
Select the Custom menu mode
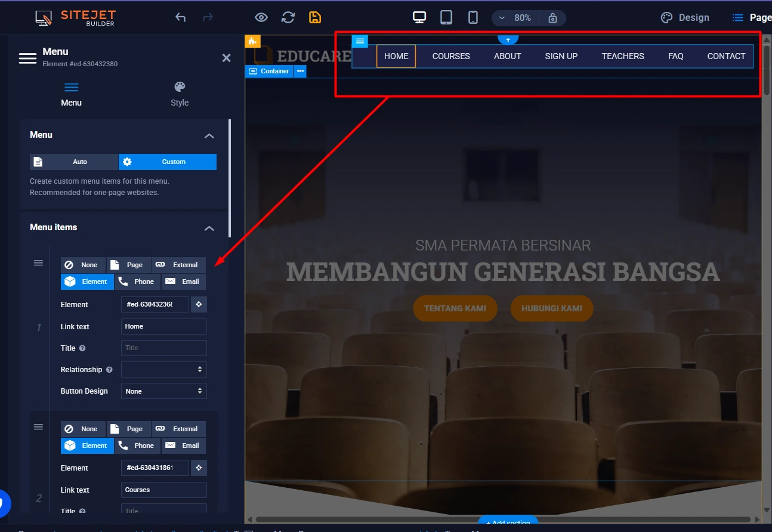(168, 162)
